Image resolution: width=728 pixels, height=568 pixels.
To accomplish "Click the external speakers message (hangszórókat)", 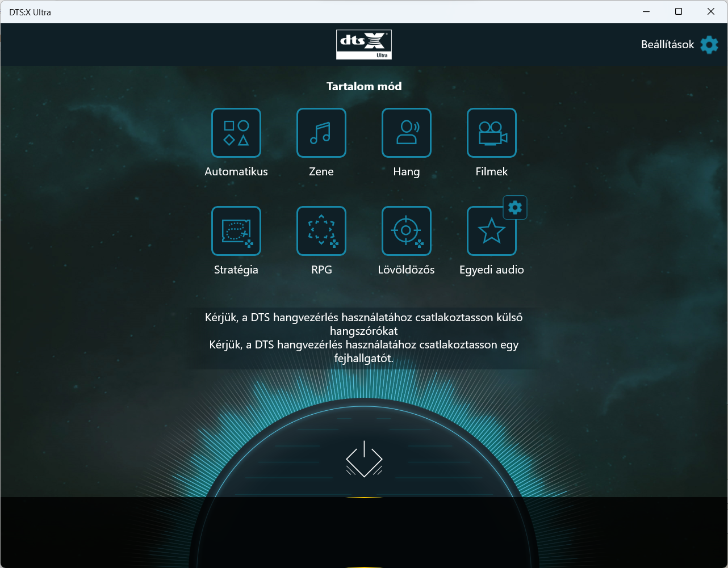I will [364, 324].
